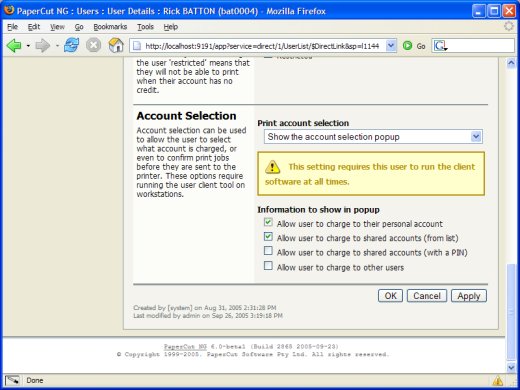Enable Allow user to charge to other users
The height and width of the screenshot is (390, 520).
(268, 266)
